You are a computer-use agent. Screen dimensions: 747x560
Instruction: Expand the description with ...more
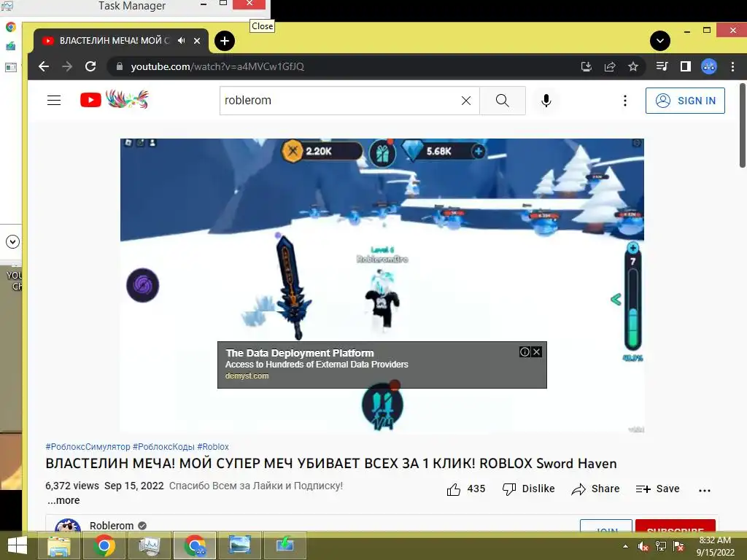tap(63, 500)
